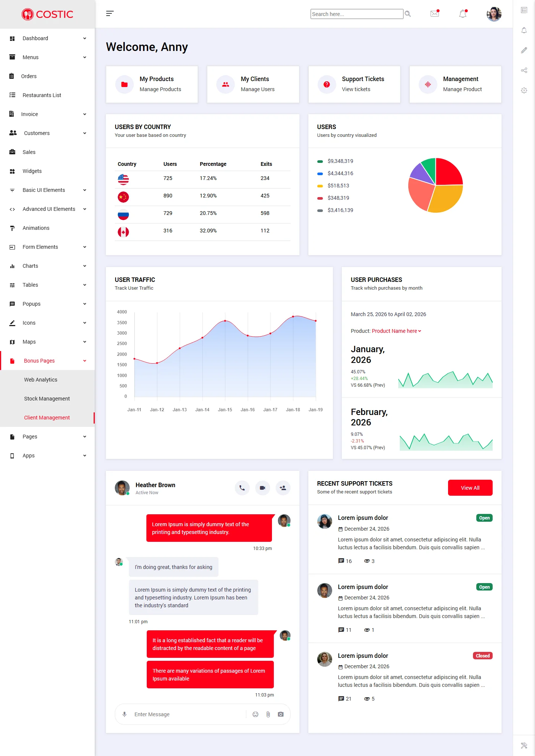Open the Product Name here dropdown
Screen dimensions: 535x756
(x=396, y=331)
